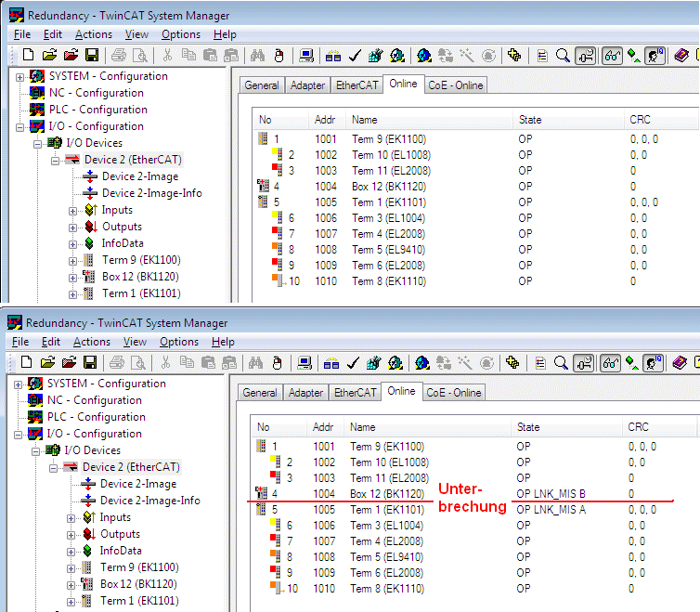Click the State column header in lower list
Screen dimensions: 700x612
pos(528,427)
